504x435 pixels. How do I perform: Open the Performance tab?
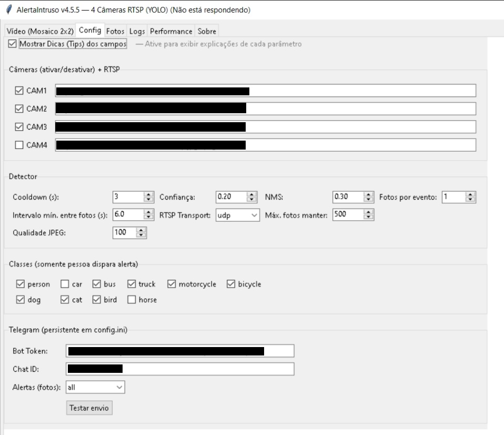tap(172, 31)
